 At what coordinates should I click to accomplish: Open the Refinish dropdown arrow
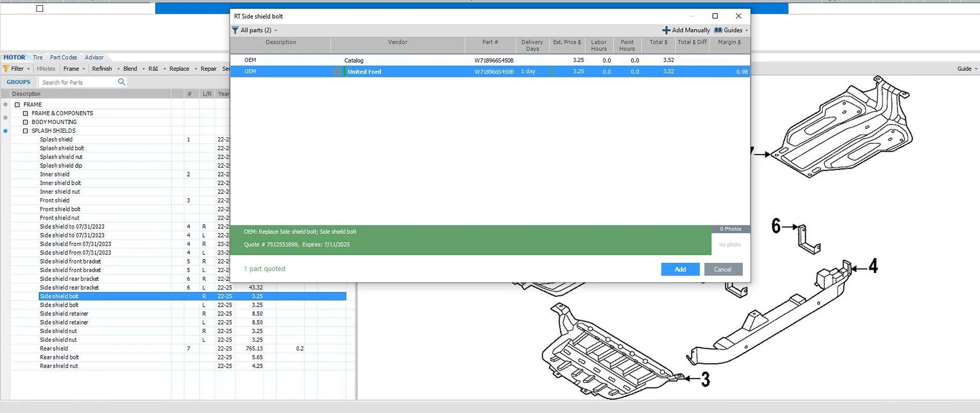[x=118, y=69]
